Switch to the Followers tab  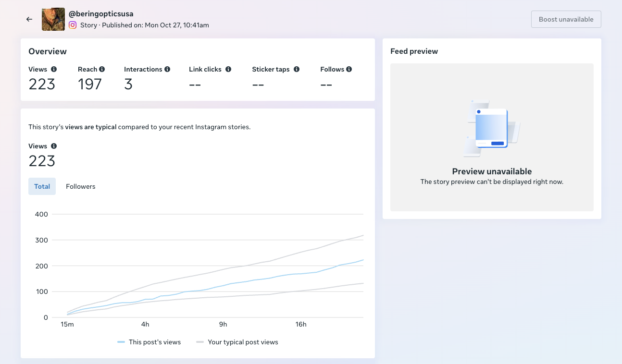click(81, 186)
